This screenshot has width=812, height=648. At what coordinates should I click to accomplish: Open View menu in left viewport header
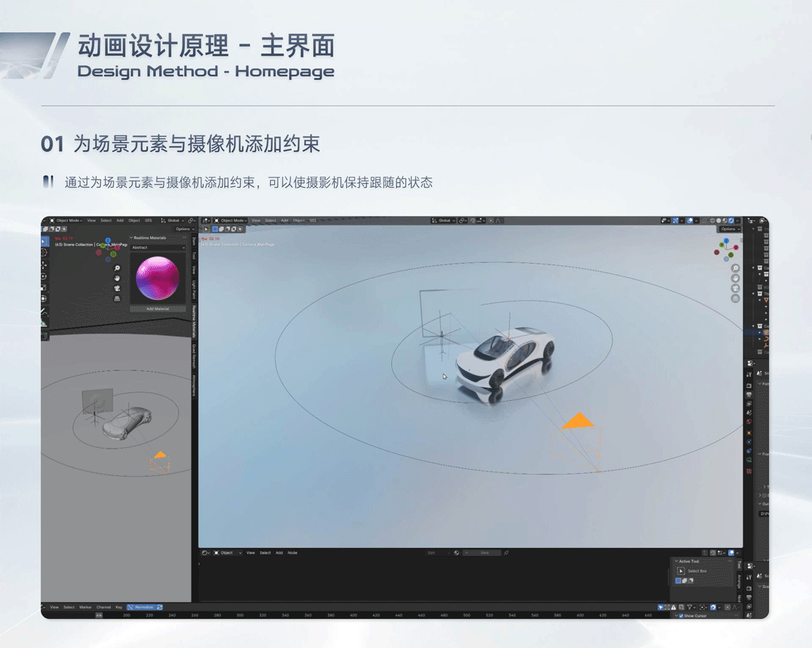click(91, 221)
